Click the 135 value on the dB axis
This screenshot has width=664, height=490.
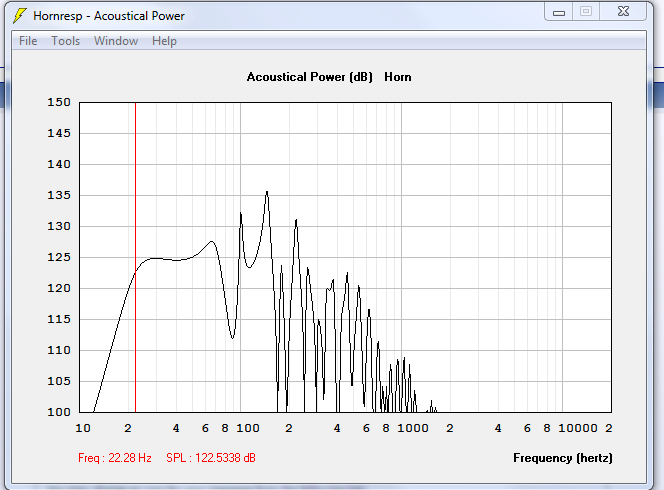click(58, 195)
